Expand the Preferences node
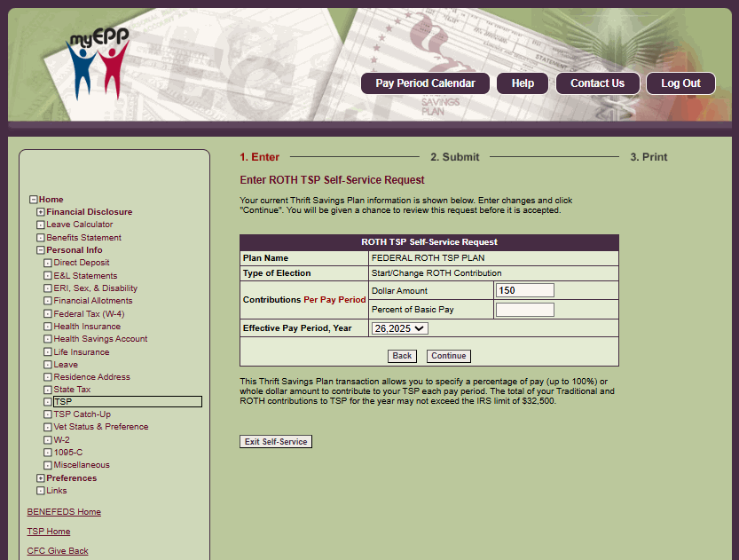Screen dimensions: 739x560 [41, 478]
